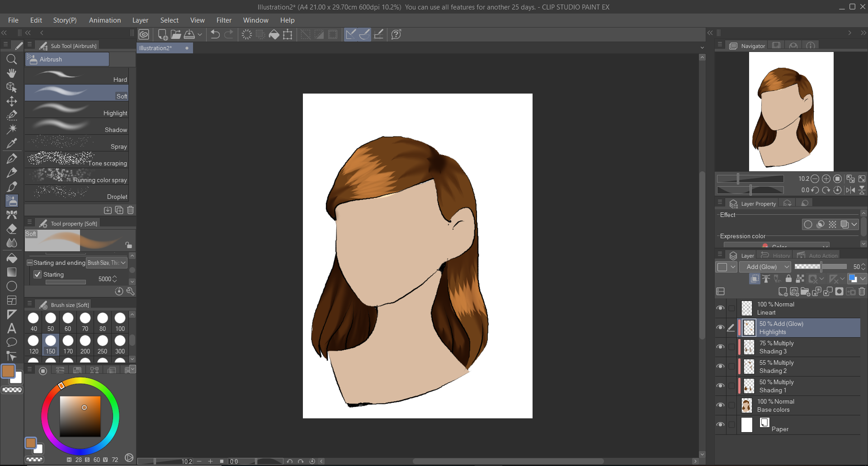Select the Hand move tool
This screenshot has width=868, height=466.
click(12, 73)
